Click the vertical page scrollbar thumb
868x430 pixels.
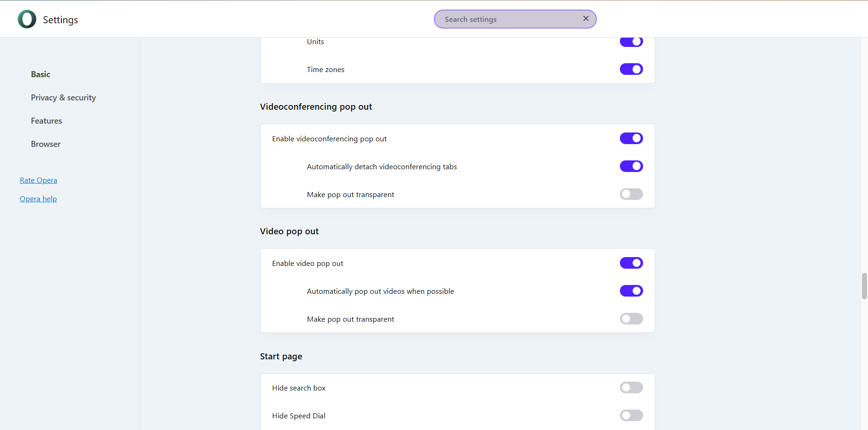click(864, 286)
